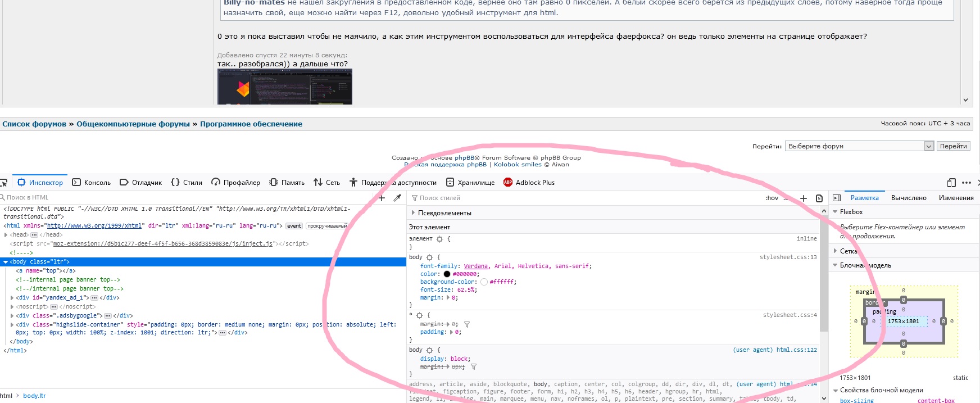980x403 pixels.
Task: Toggle the three-pane inspector sidebar icon
Action: tap(837, 198)
